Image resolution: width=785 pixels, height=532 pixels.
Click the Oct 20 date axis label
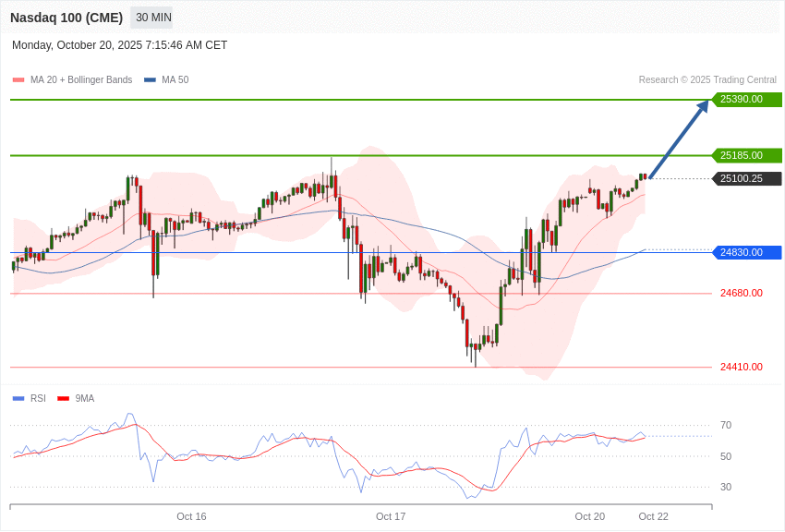tap(590, 516)
